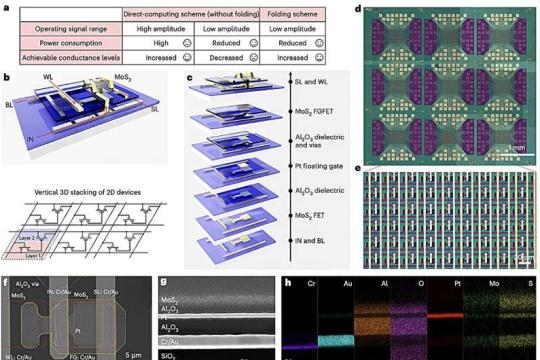Click the "SL: Cr/Au" label in panel f
540x360 pixels.
pos(106,292)
